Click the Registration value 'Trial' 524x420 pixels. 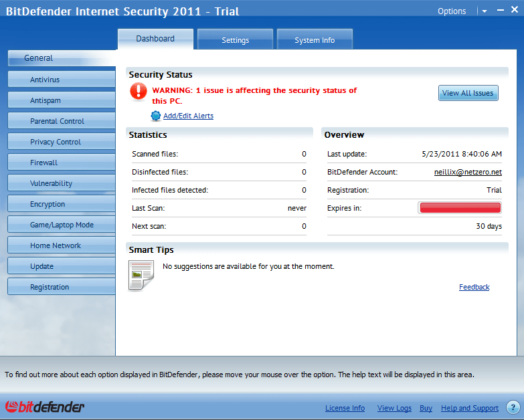tap(494, 190)
